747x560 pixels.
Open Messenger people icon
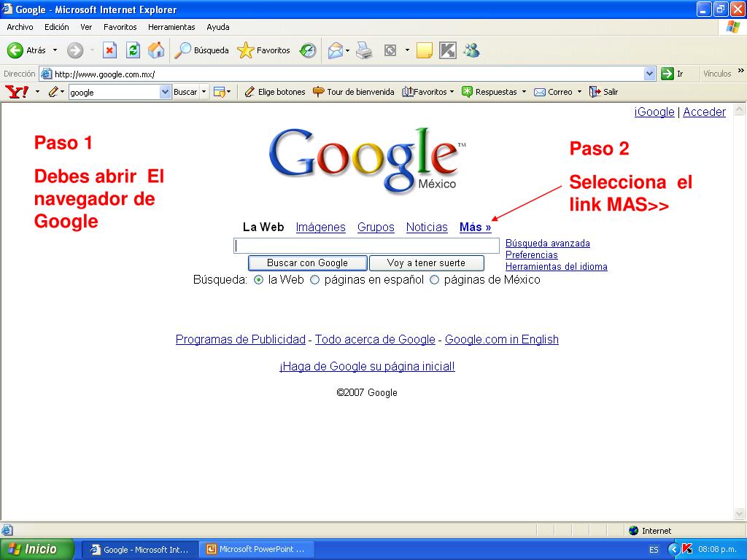point(472,50)
